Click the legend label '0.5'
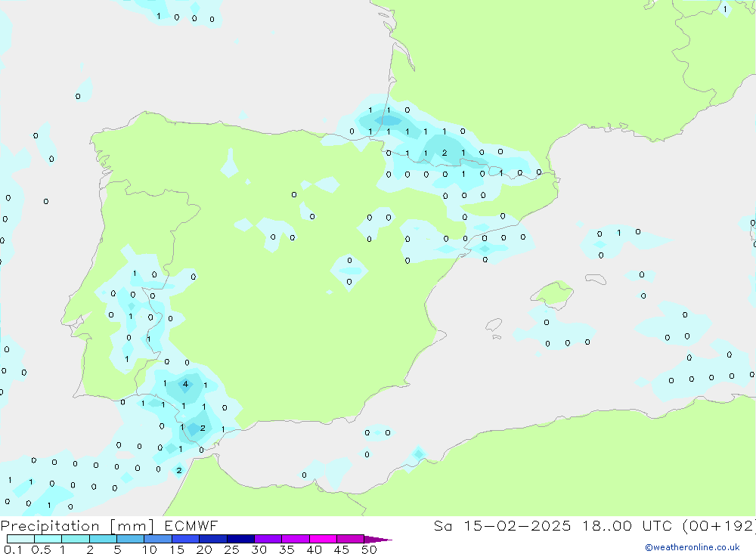756x554 pixels. tap(41, 549)
